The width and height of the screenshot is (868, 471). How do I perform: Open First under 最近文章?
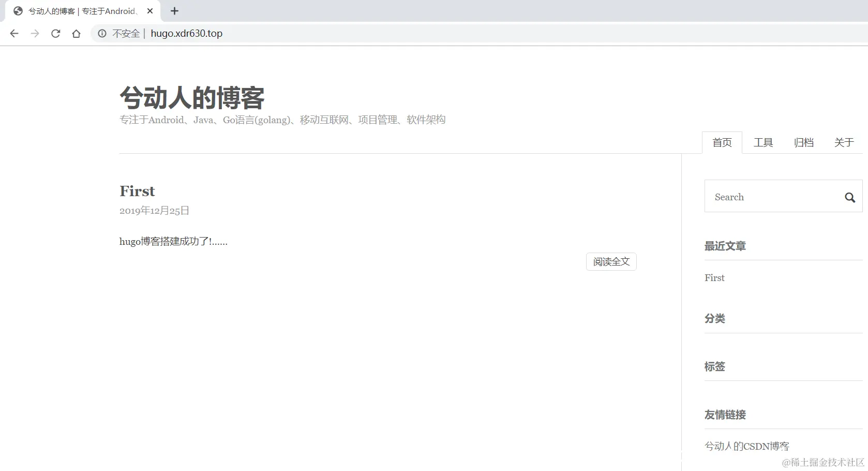point(714,277)
